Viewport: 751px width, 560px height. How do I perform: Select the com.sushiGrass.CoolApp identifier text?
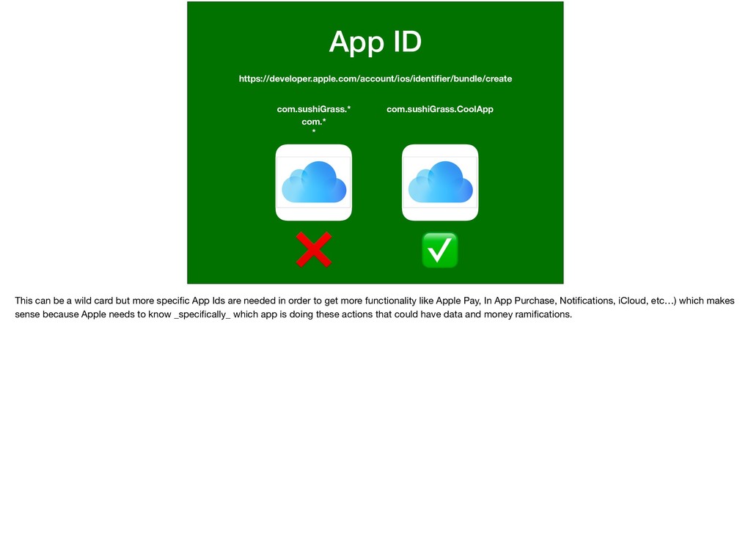coord(440,109)
